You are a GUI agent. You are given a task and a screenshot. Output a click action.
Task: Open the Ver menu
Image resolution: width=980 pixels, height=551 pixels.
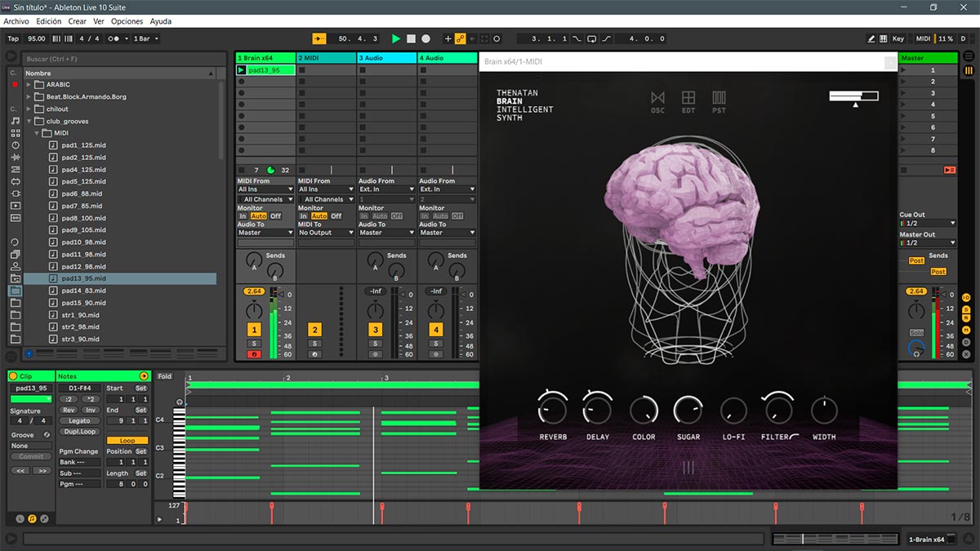click(x=99, y=21)
